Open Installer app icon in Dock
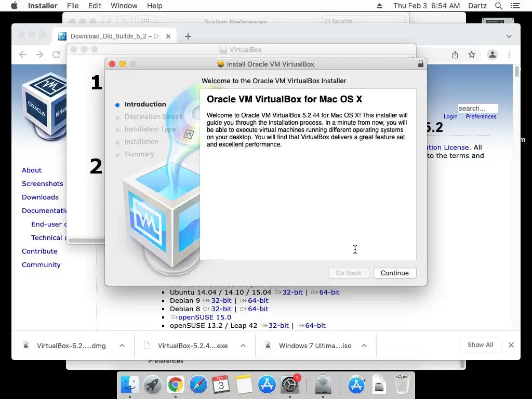The width and height of the screenshot is (532, 399). (x=323, y=385)
